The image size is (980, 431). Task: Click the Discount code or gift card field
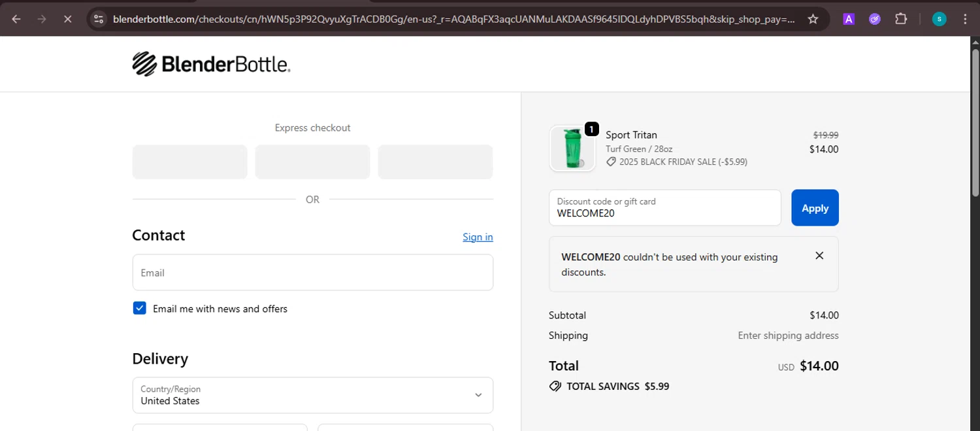pos(665,208)
